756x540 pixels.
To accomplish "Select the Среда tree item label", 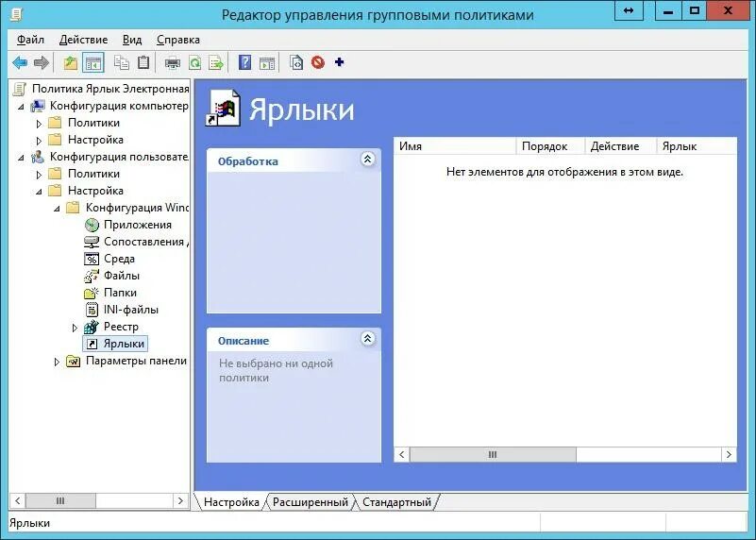I will pos(119,259).
